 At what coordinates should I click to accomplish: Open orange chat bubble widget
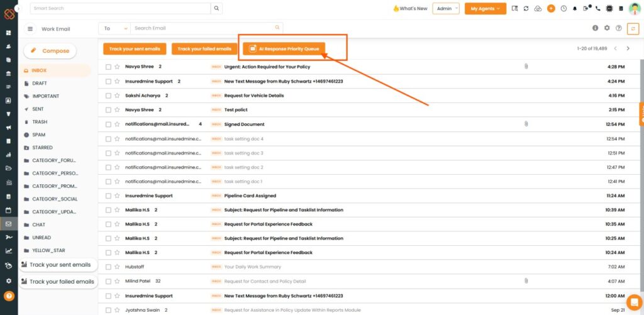click(634, 302)
